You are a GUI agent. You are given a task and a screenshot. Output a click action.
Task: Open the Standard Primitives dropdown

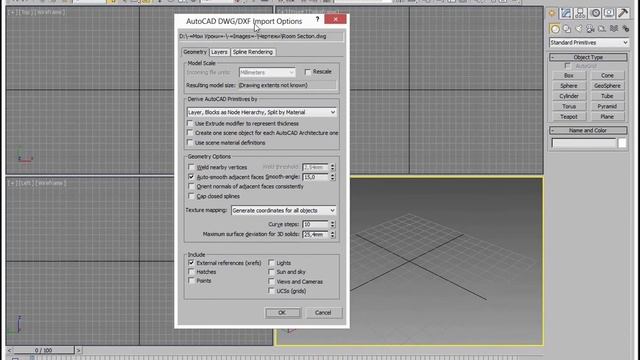(588, 42)
